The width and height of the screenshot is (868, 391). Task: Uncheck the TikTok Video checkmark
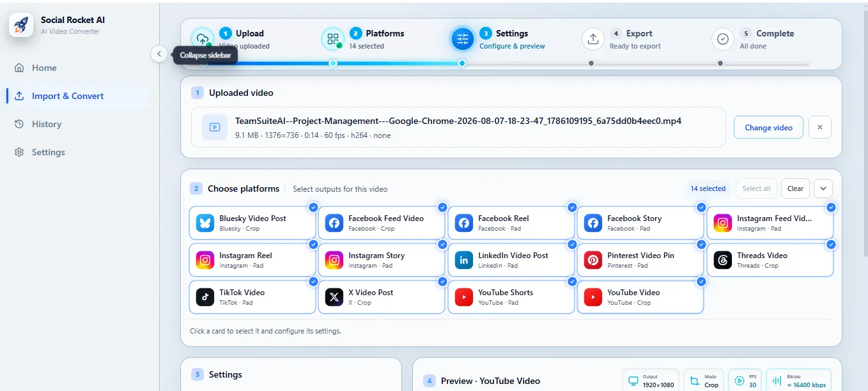[313, 281]
